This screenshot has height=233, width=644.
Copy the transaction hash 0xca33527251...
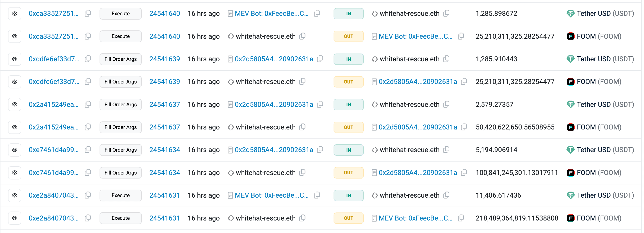[x=88, y=13]
